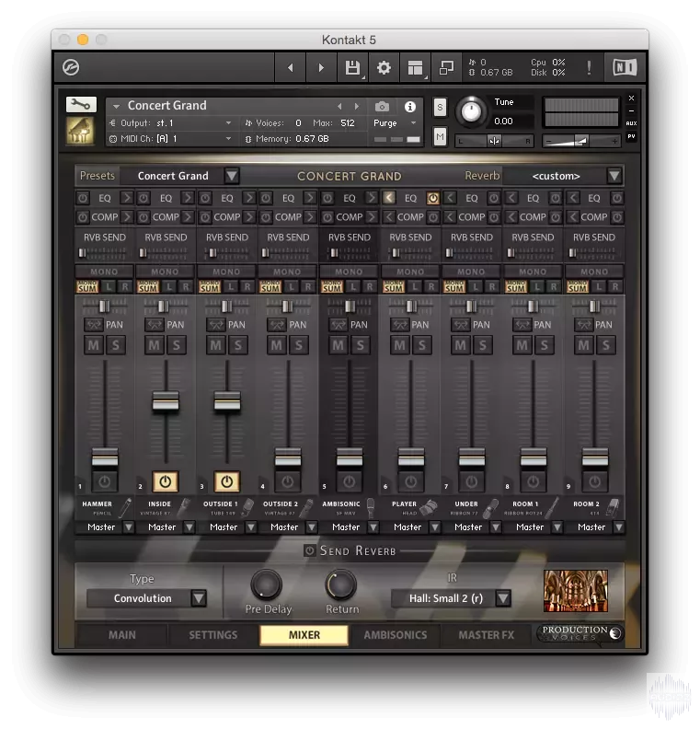Show instrument info with the i icon

(x=409, y=107)
